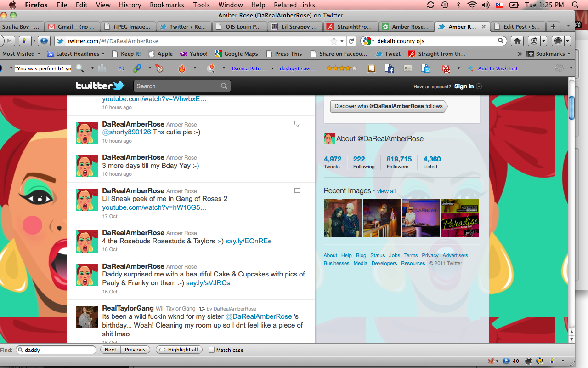Screen dimensions: 588x368
Task: Click the Home button in Firefox toolbar
Action: (x=517, y=41)
